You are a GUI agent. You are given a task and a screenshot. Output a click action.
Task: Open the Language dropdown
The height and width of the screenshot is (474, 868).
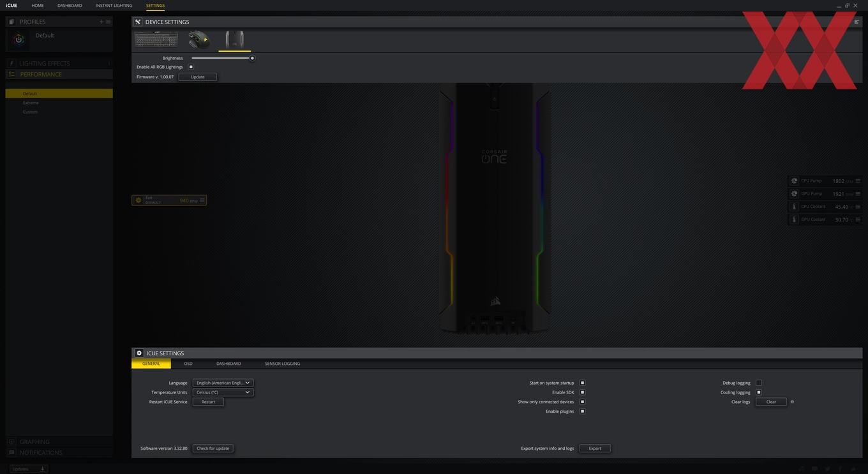[223, 383]
